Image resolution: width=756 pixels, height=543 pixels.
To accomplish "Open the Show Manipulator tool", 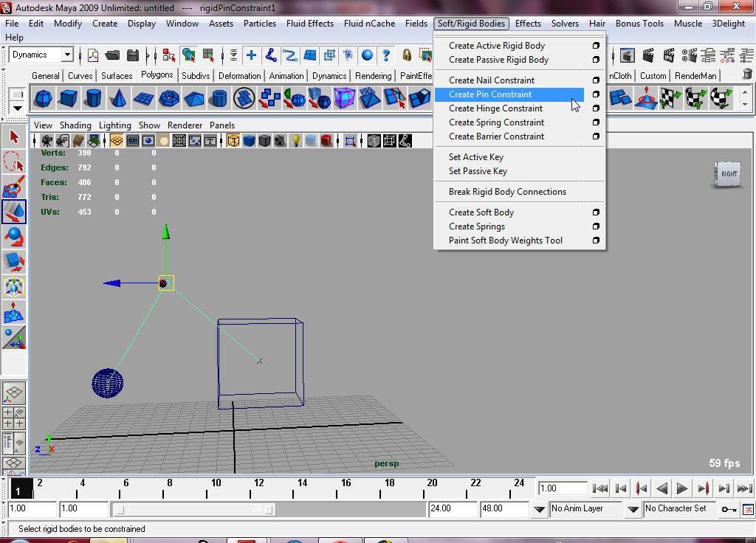I will click(x=14, y=336).
